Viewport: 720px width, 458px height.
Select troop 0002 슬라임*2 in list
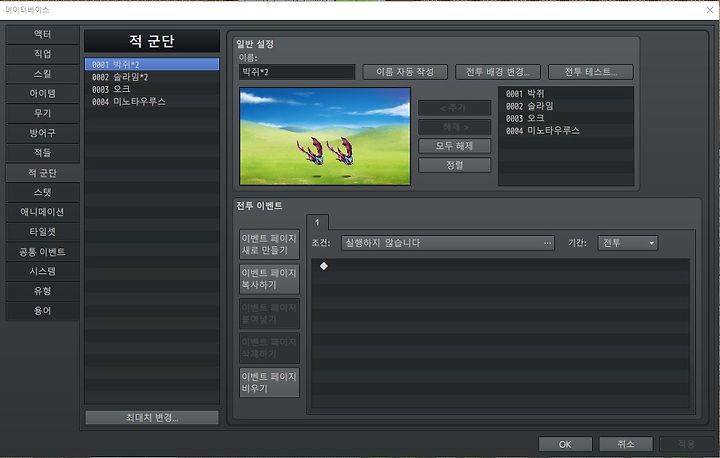click(x=152, y=77)
